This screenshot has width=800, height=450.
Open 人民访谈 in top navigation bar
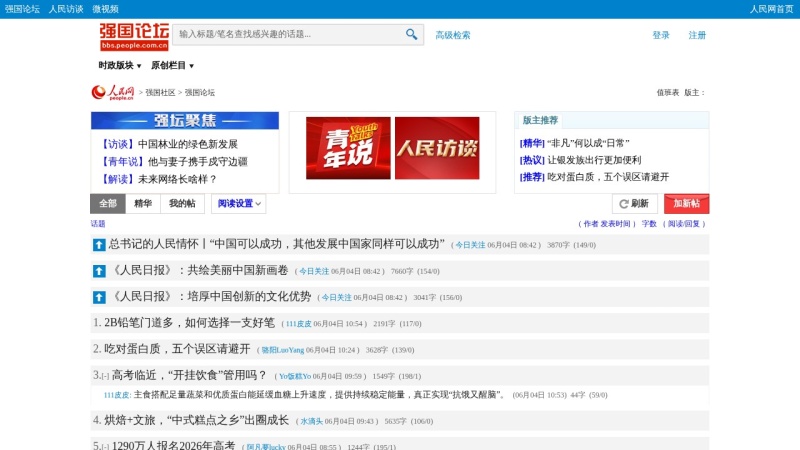(66, 9)
